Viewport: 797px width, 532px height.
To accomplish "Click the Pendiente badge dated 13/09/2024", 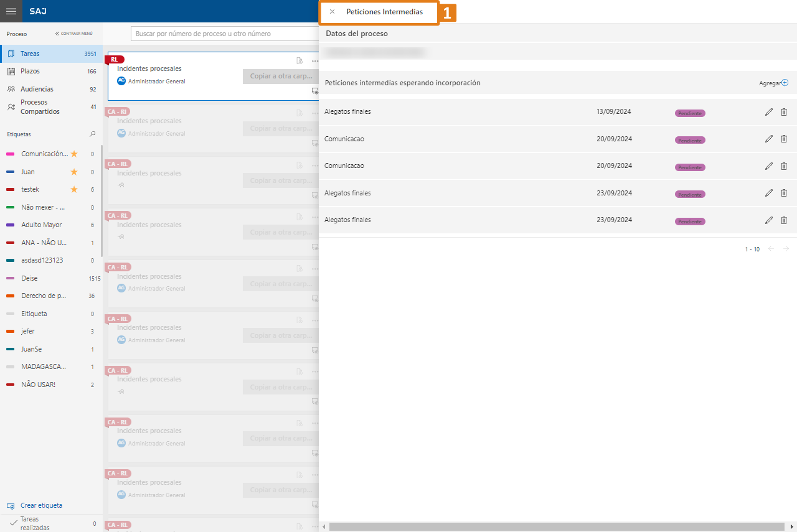I will click(690, 113).
